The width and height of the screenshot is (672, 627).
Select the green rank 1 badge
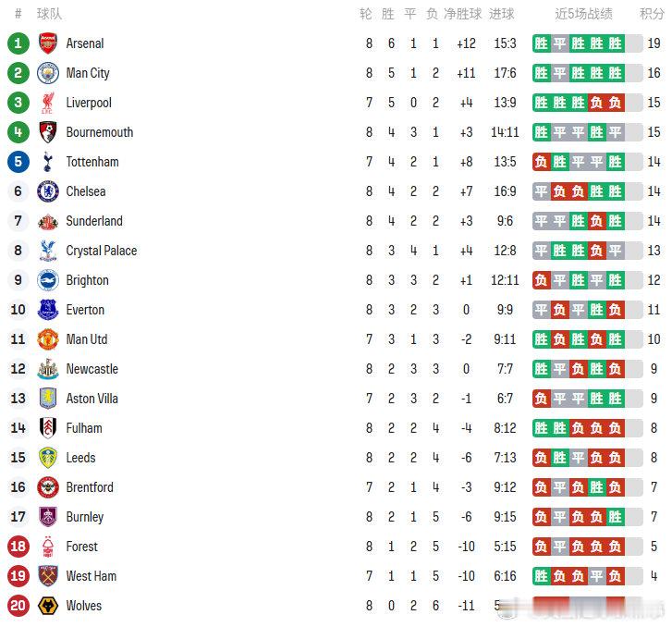[18, 43]
